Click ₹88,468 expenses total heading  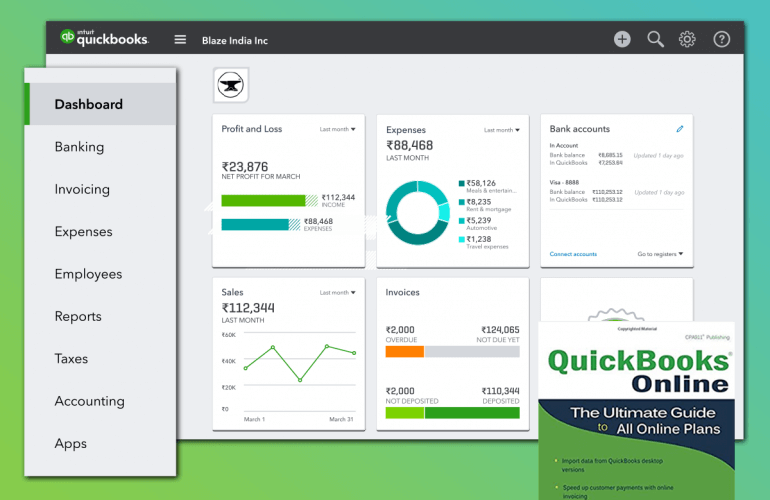click(410, 145)
